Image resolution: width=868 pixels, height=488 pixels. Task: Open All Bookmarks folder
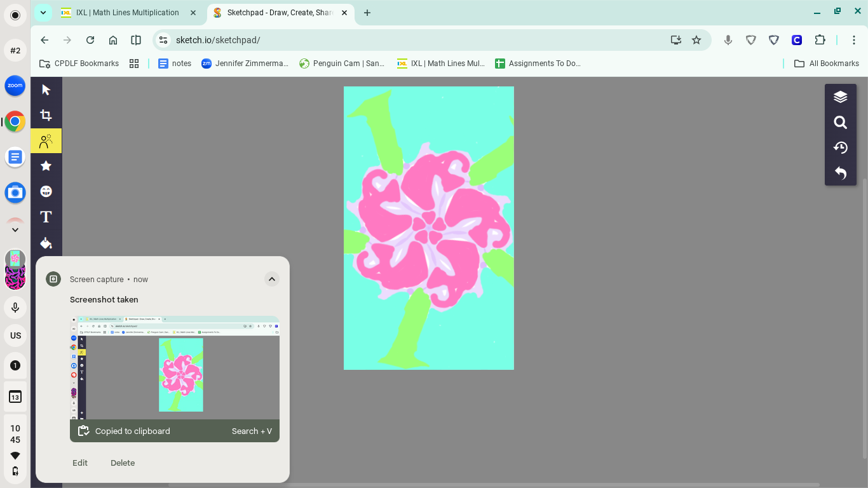(x=827, y=64)
